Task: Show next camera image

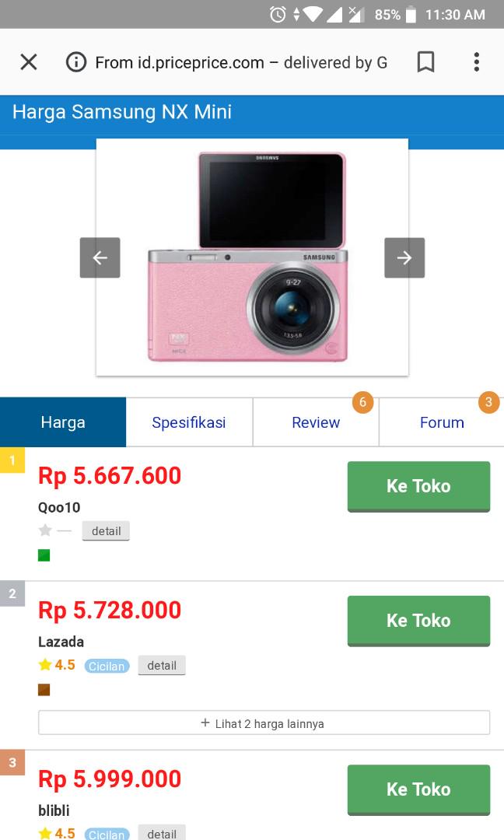Action: (404, 257)
